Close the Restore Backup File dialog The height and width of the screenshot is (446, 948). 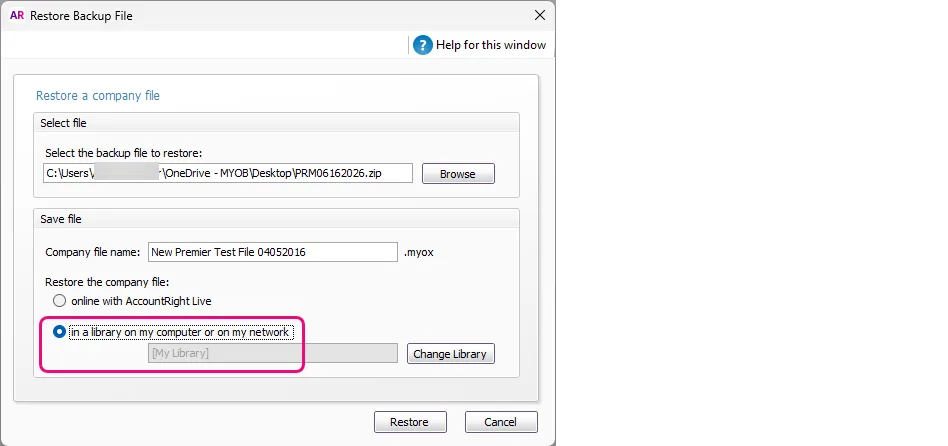click(x=540, y=15)
